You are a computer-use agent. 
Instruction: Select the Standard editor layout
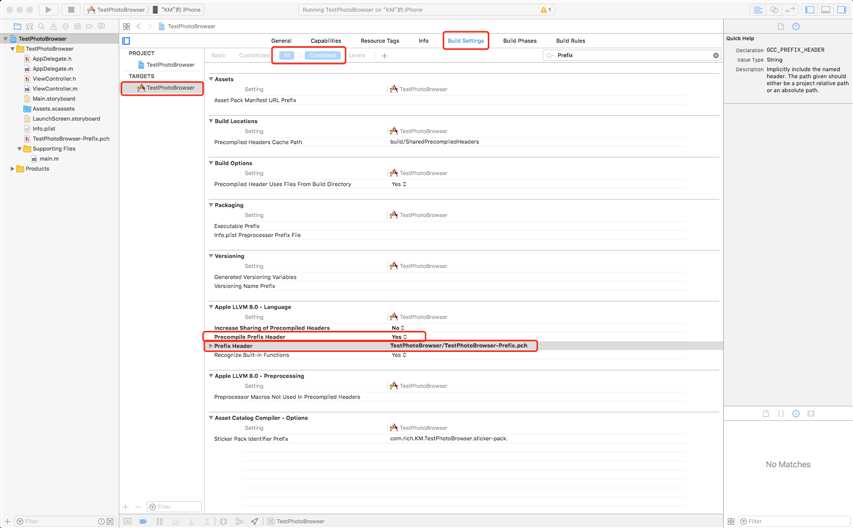[758, 10]
